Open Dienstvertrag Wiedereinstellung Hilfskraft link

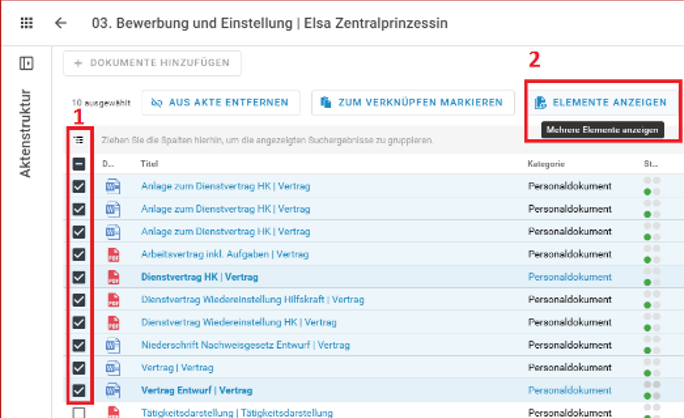(253, 300)
